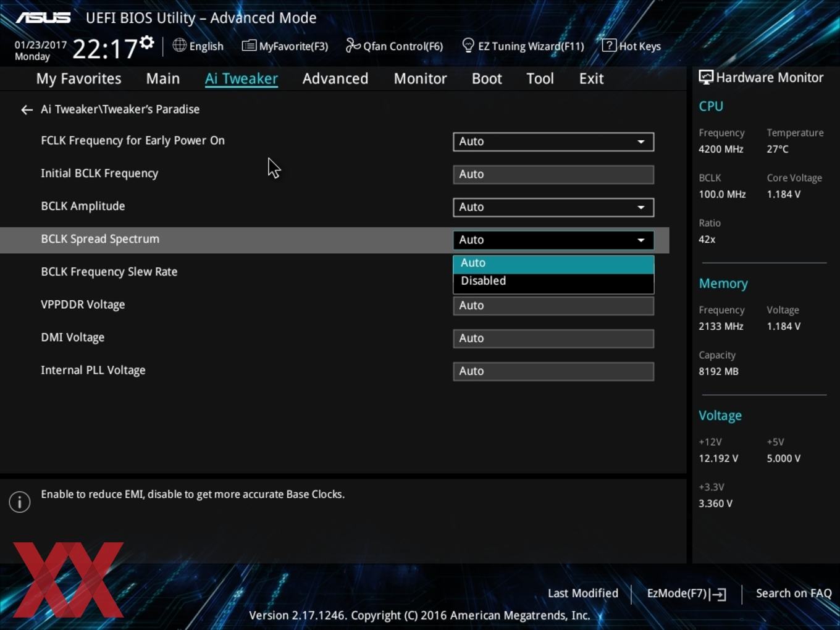The height and width of the screenshot is (630, 840).
Task: Click the Internal PLL Voltage label
Action: click(93, 370)
